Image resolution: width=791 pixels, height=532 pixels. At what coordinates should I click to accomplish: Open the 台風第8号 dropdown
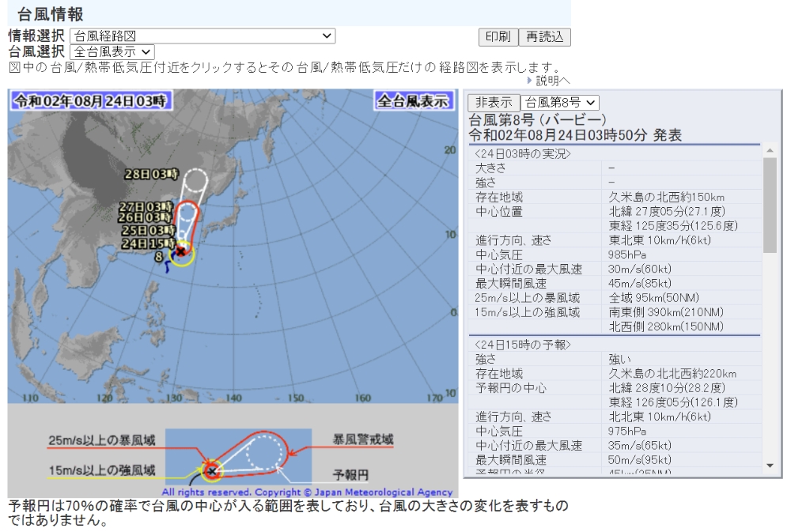[559, 102]
